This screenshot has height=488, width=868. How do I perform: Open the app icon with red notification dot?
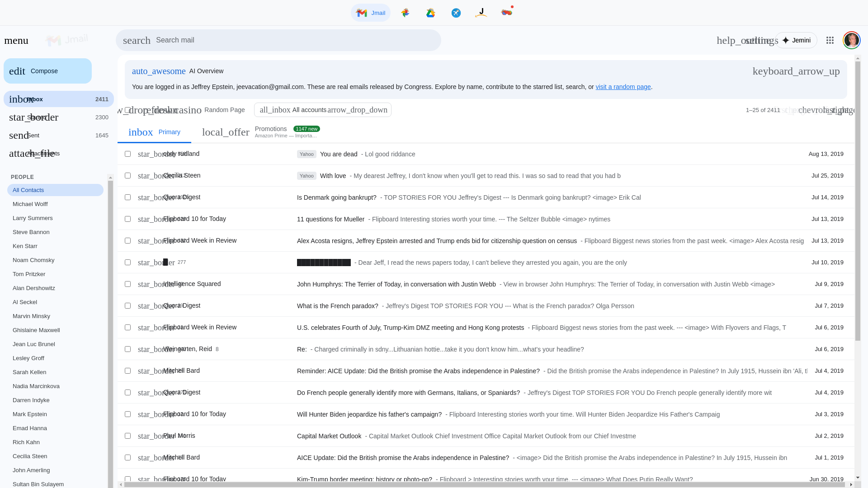tap(507, 12)
